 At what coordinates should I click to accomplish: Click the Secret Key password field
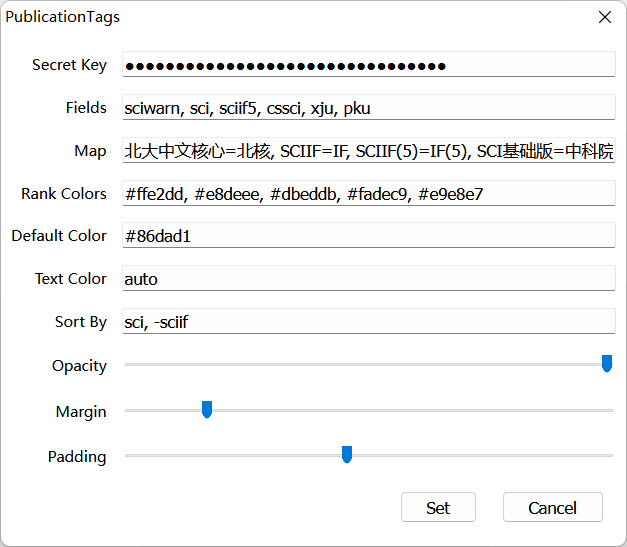(x=368, y=65)
